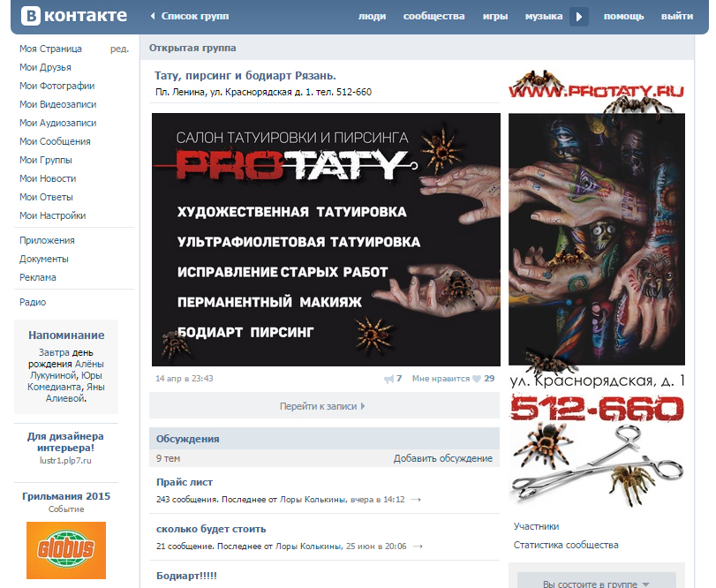
Task: Click выйти to log out
Action: click(x=677, y=16)
